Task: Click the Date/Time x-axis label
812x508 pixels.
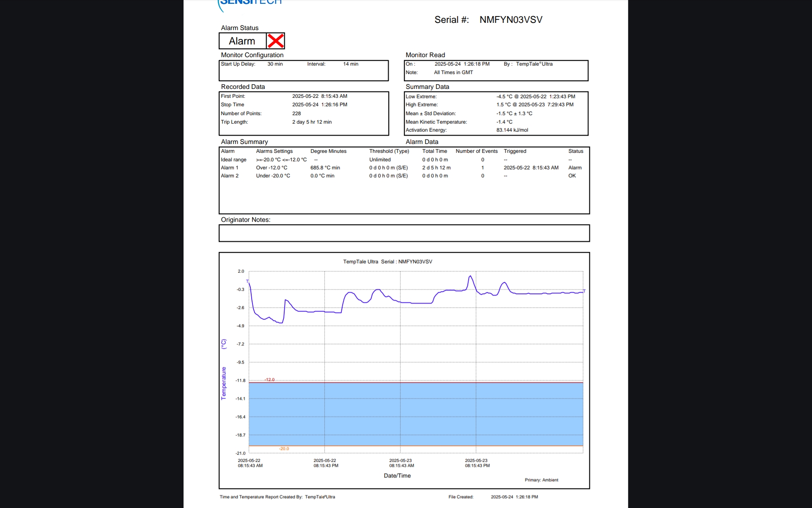Action: pyautogui.click(x=397, y=476)
